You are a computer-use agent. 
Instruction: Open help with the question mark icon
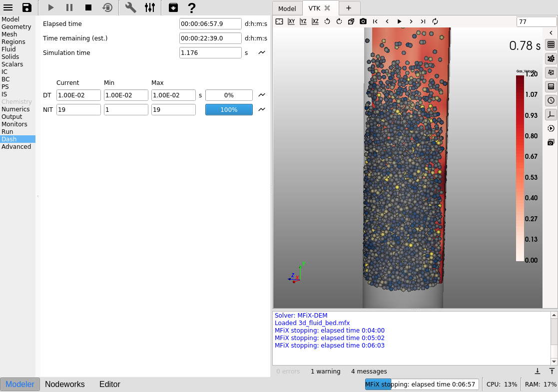(191, 7)
